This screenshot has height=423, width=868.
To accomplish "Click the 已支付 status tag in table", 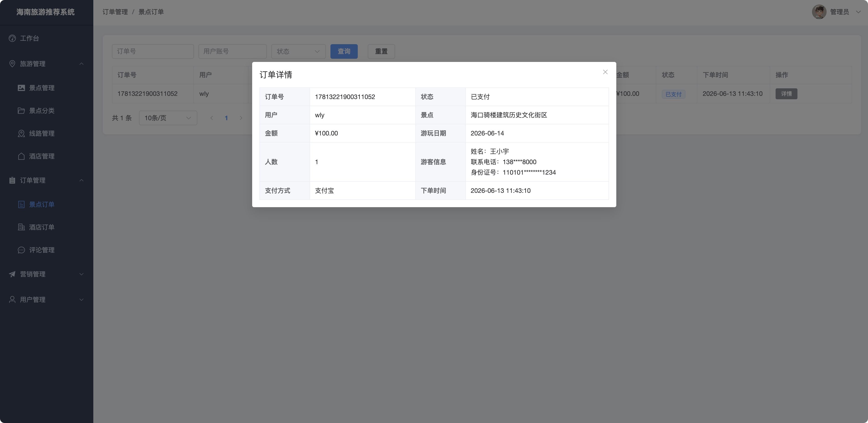I will click(x=673, y=94).
